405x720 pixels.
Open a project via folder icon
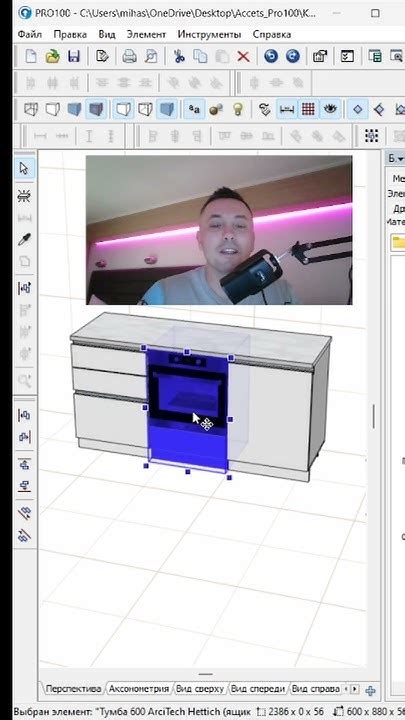(x=52, y=56)
